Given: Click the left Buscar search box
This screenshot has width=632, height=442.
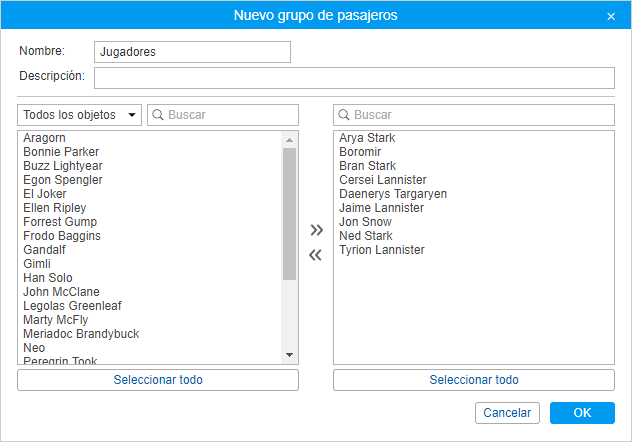Looking at the screenshot, I should [230, 115].
